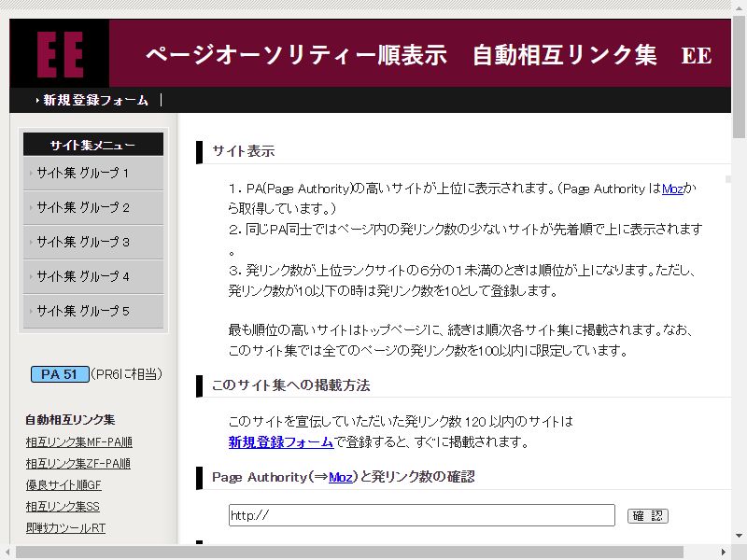This screenshot has width=747, height=560.
Task: Follow the Moz link in the Page Authority heading
Action: 341,477
